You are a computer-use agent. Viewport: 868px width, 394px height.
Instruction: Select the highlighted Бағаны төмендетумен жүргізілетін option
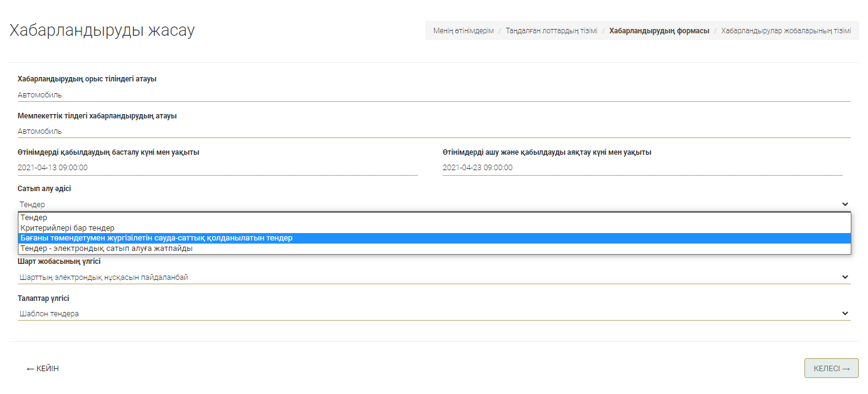[156, 238]
